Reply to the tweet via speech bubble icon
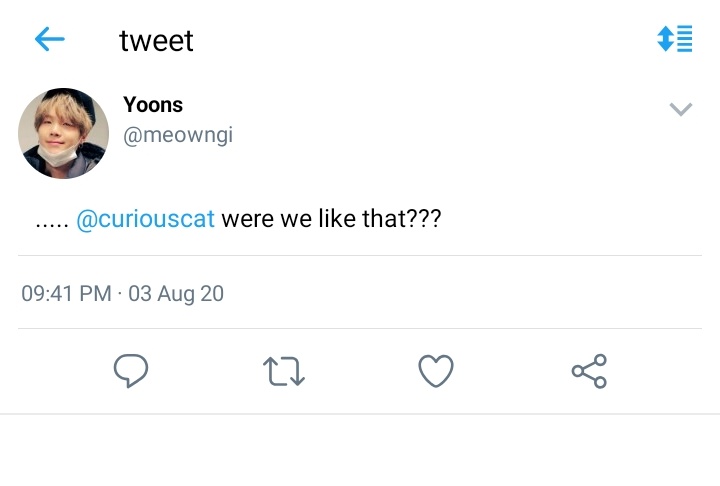Screen dimensions: 720x486 coord(131,371)
